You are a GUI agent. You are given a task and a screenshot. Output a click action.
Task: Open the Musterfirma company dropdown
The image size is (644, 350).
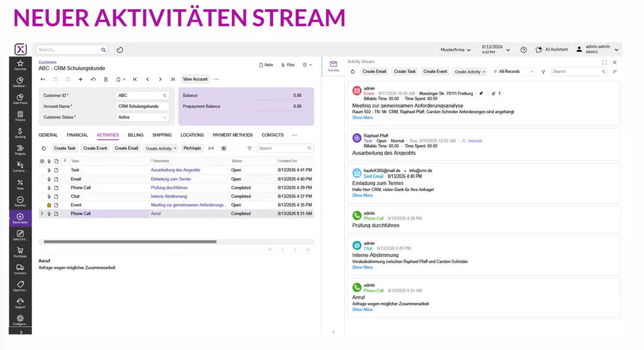click(x=456, y=50)
